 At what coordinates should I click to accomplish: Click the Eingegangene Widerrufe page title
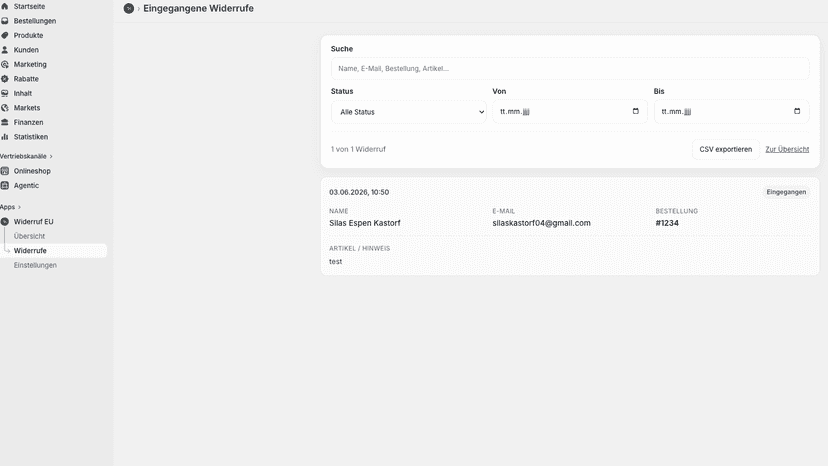pos(199,8)
